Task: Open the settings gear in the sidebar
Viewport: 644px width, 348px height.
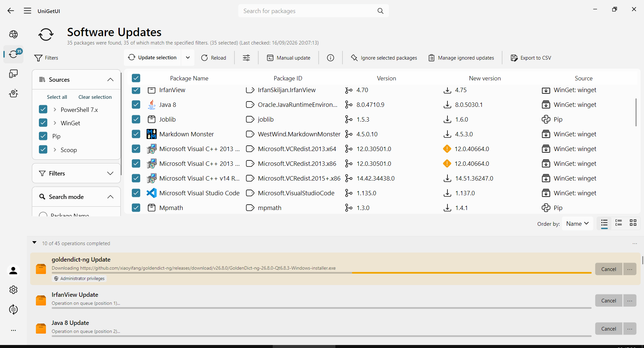Action: click(13, 290)
